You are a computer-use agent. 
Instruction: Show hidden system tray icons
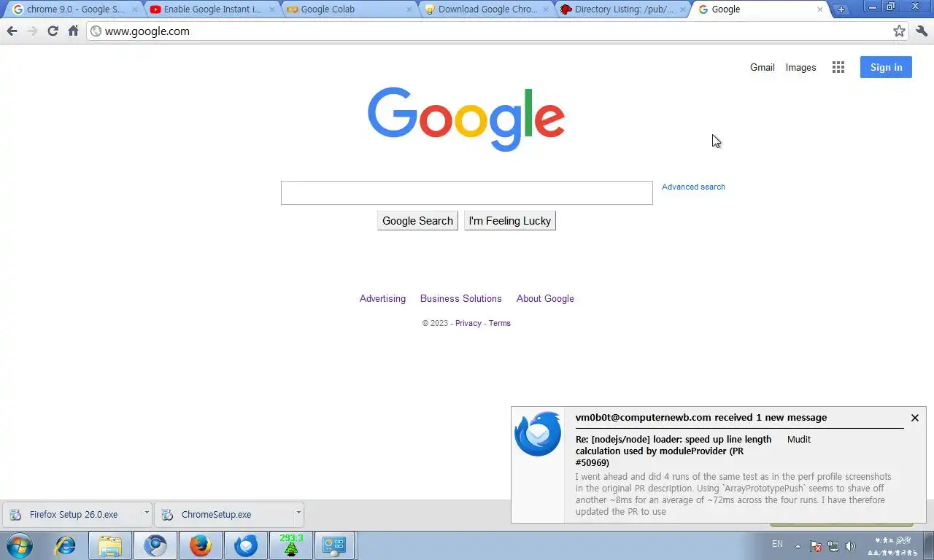click(798, 546)
